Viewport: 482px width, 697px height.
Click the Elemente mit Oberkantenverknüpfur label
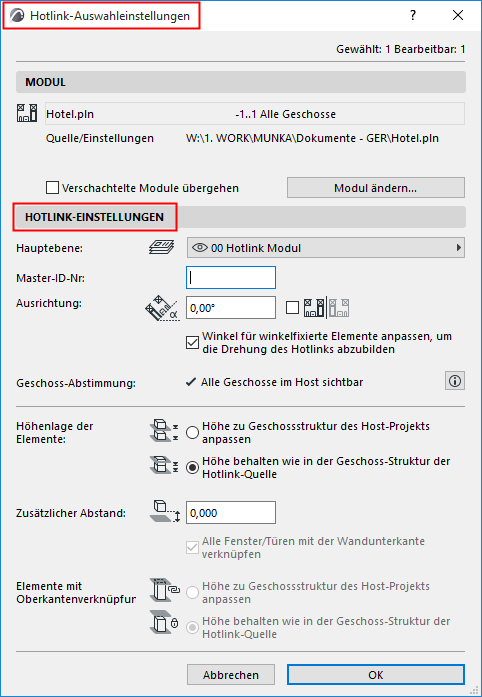tap(76, 593)
